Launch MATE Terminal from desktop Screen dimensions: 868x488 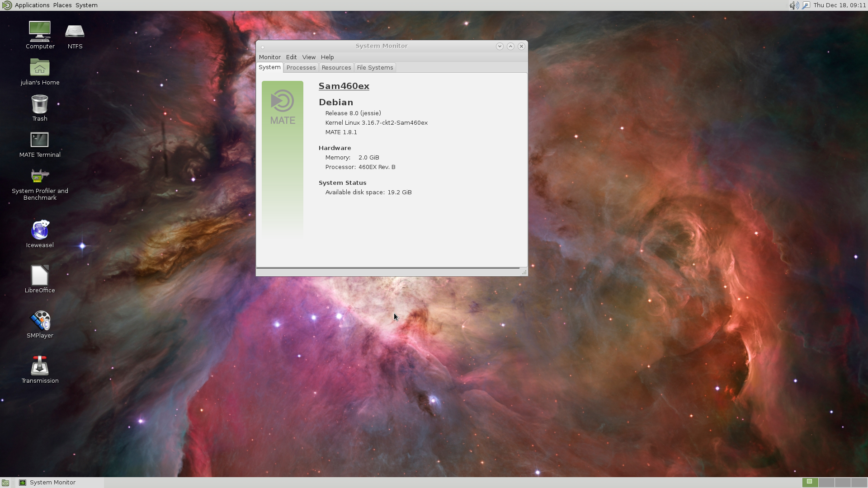click(x=40, y=140)
